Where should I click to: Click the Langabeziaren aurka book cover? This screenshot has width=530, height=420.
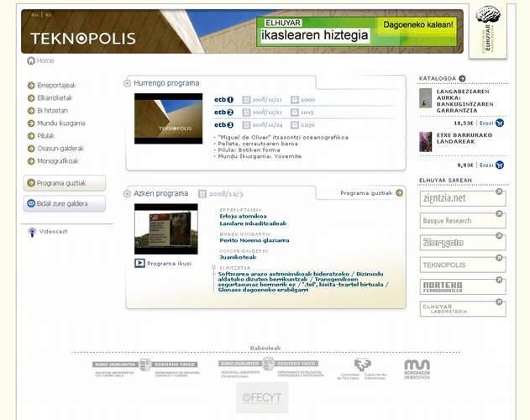click(x=426, y=98)
